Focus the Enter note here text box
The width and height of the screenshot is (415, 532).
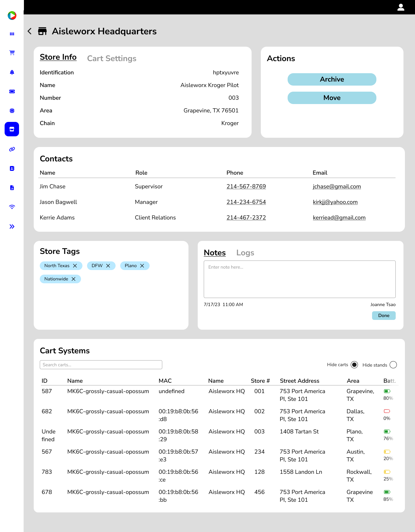click(300, 279)
